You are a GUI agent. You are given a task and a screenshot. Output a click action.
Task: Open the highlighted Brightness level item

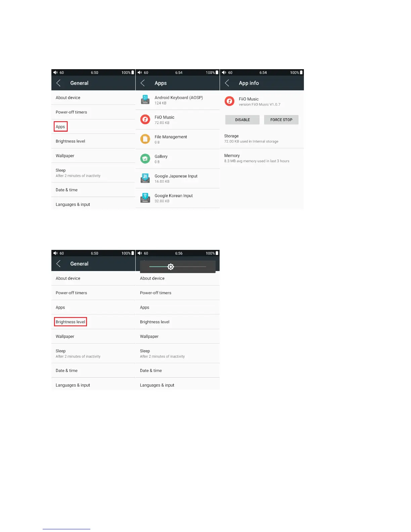pyautogui.click(x=71, y=322)
